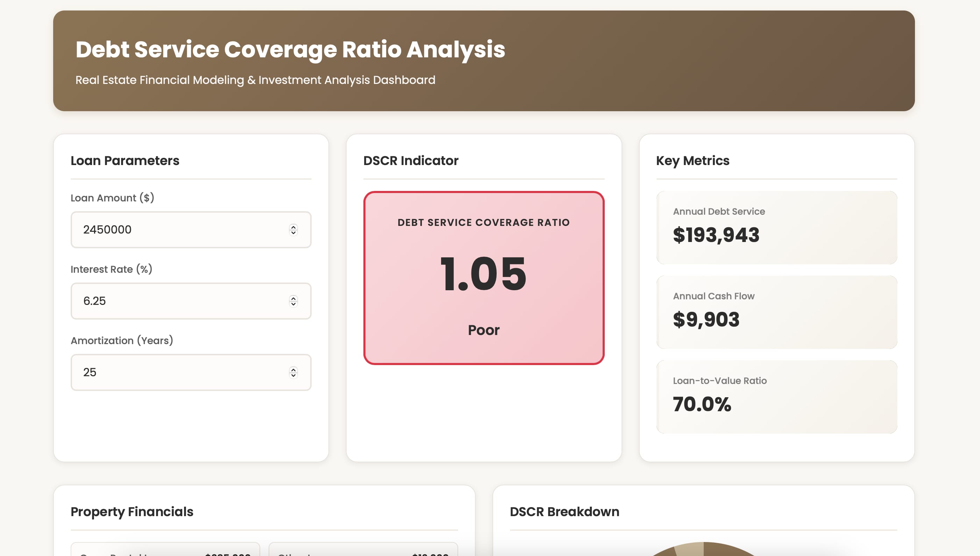Click into the Interest Rate field showing 6.25

191,301
